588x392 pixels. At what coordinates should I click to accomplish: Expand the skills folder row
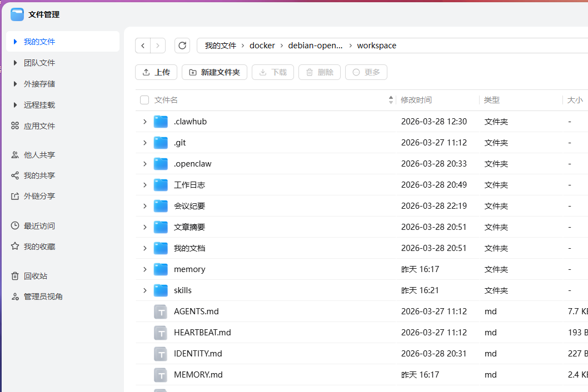pos(144,290)
